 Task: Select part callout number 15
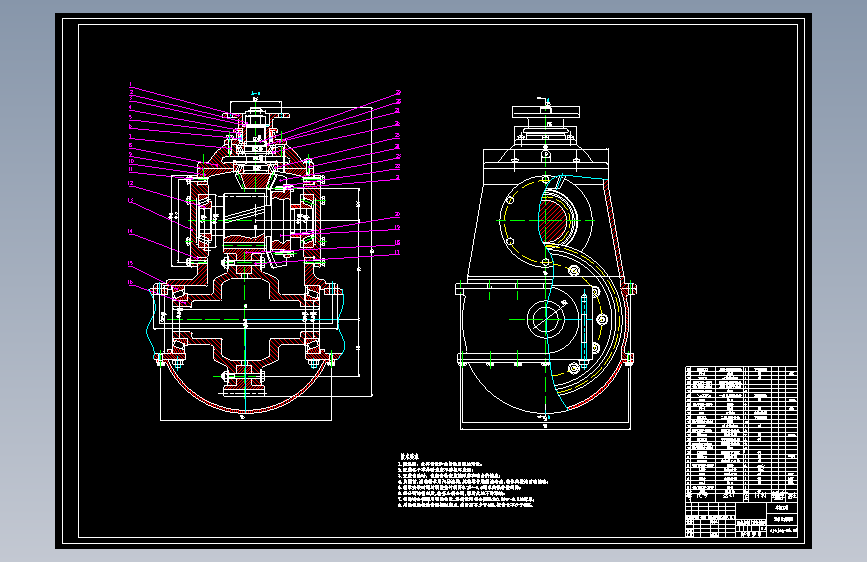(x=130, y=264)
